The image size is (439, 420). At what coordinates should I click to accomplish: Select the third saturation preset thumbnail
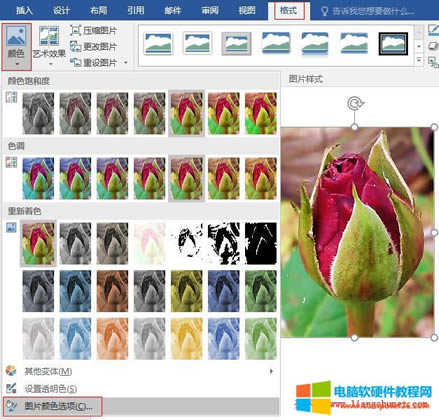coord(112,113)
